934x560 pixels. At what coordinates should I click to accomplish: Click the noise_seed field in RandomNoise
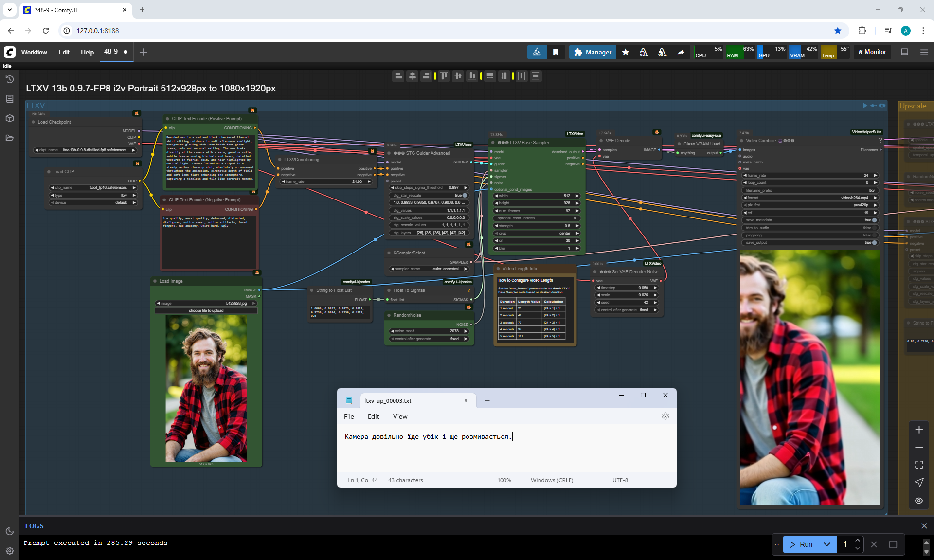[x=429, y=331]
